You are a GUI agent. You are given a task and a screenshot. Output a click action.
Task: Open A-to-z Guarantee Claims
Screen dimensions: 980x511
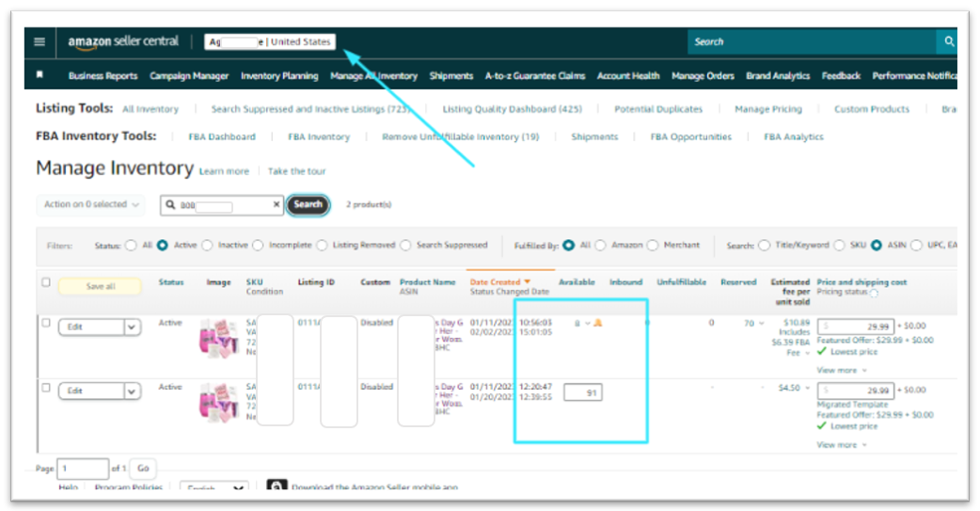(535, 75)
